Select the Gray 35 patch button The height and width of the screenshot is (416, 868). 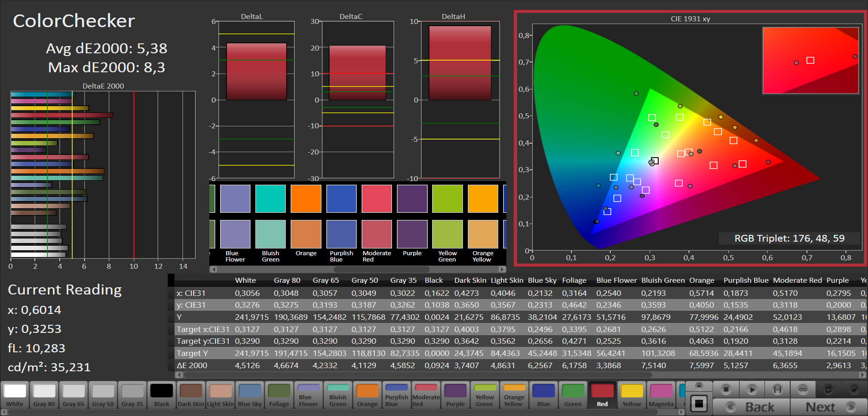[x=132, y=395]
